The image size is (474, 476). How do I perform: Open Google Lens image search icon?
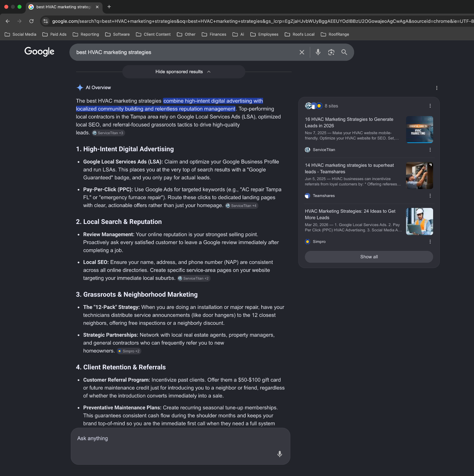(331, 52)
